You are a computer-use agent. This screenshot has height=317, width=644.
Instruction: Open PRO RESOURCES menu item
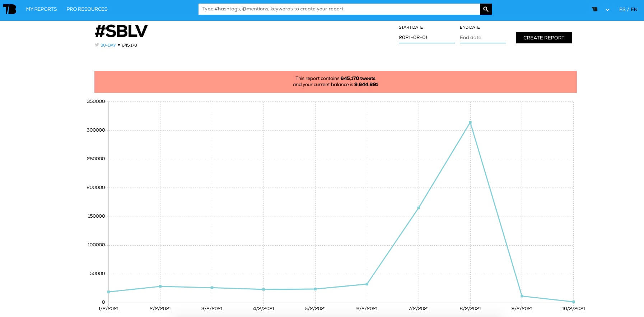[87, 9]
